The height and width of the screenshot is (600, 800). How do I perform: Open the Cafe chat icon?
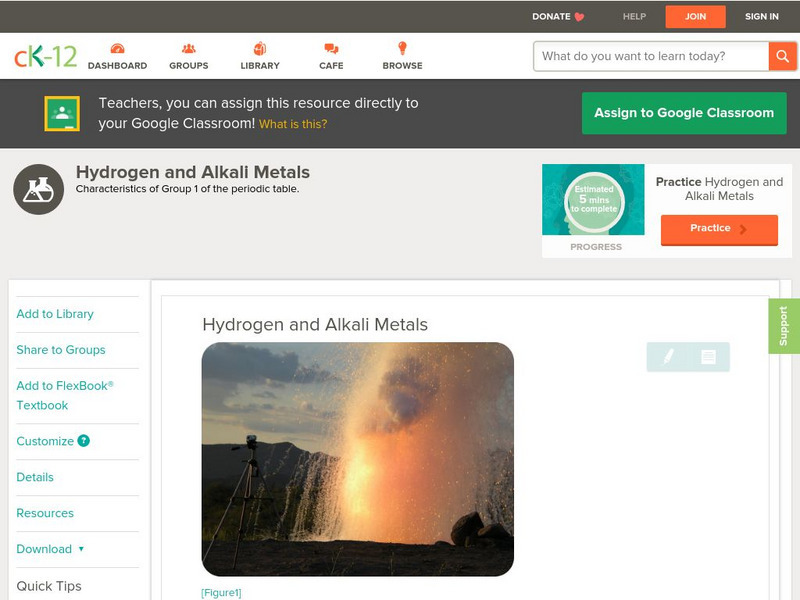coord(331,49)
